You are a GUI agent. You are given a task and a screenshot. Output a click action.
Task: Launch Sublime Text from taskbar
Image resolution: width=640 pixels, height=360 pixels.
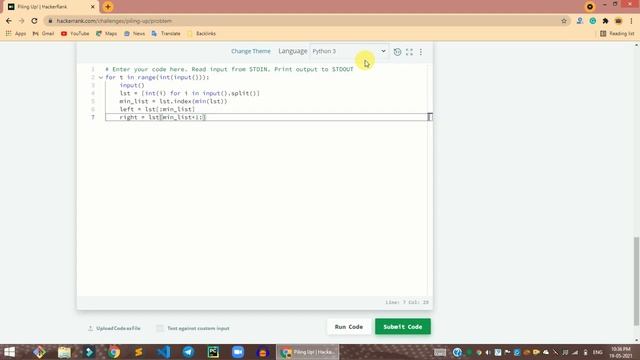[x=139, y=352]
